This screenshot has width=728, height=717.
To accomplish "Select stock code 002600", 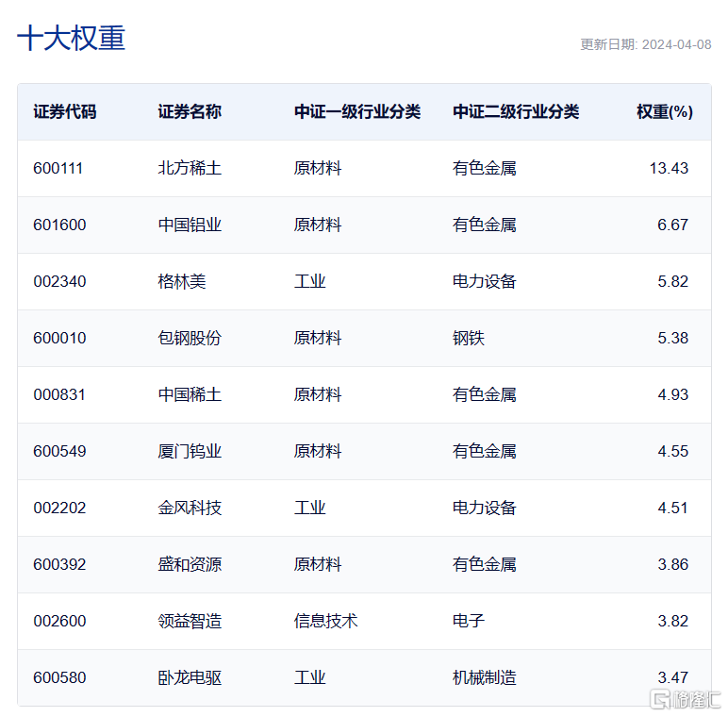I will (59, 622).
